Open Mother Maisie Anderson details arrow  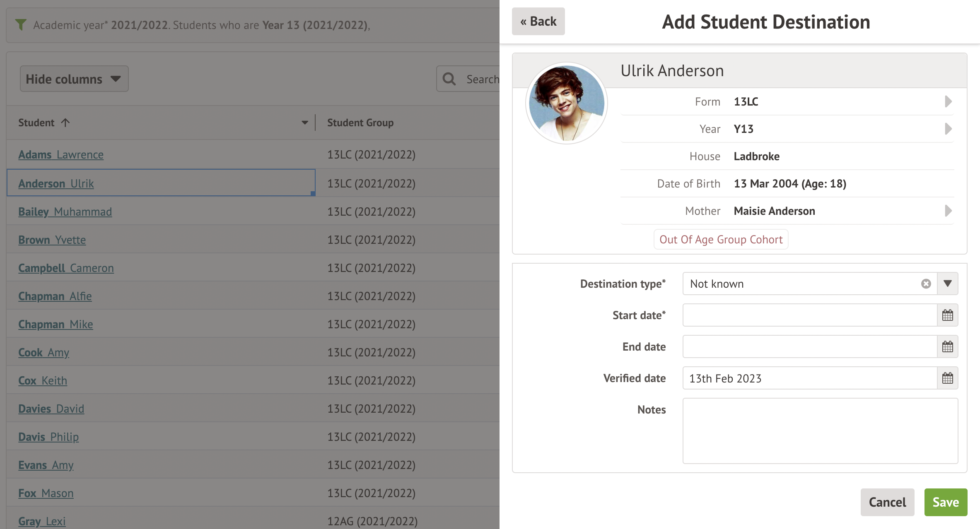(x=948, y=211)
